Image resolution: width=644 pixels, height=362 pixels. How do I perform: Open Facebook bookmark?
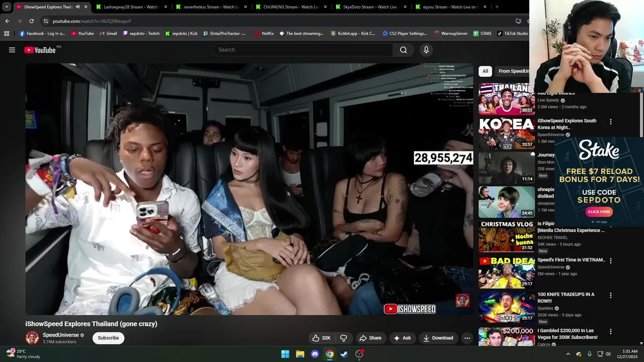click(42, 34)
